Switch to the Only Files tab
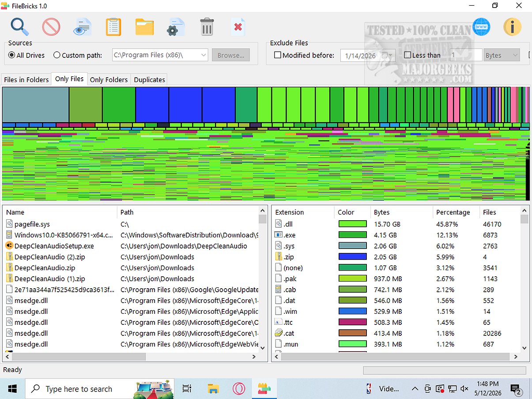532x399 pixels. coord(69,79)
